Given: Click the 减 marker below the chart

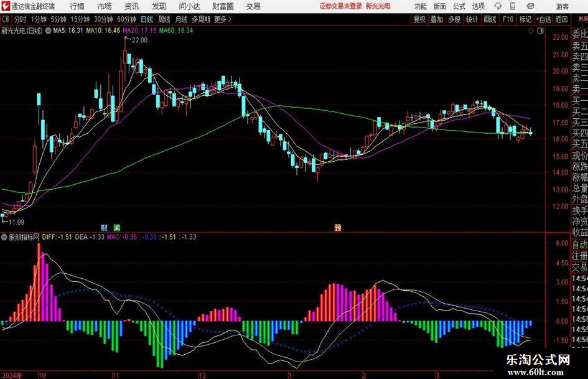Looking at the screenshot, I should (116, 227).
